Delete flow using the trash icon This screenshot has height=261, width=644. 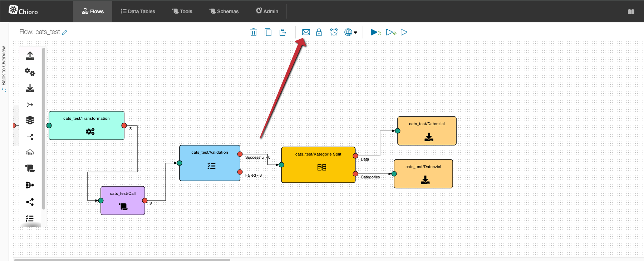(253, 32)
